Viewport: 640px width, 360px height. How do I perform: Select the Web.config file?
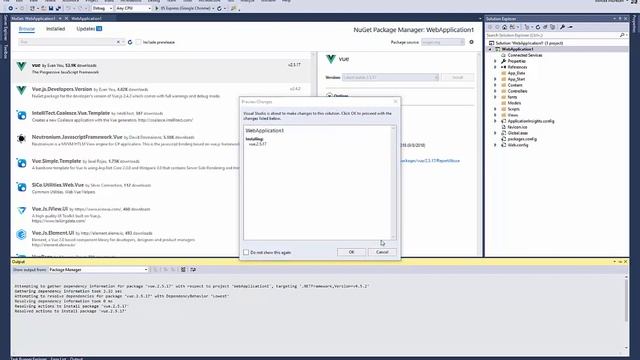[518, 145]
